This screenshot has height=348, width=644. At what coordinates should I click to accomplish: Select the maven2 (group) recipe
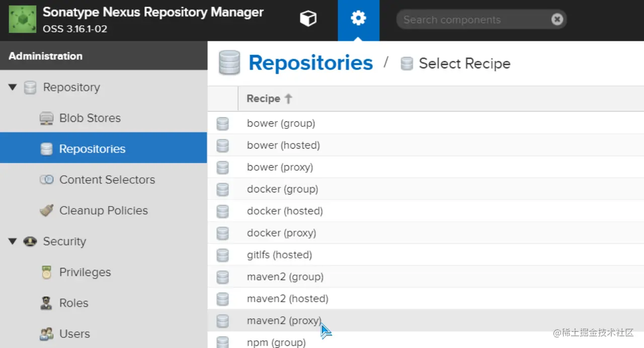tap(426, 277)
